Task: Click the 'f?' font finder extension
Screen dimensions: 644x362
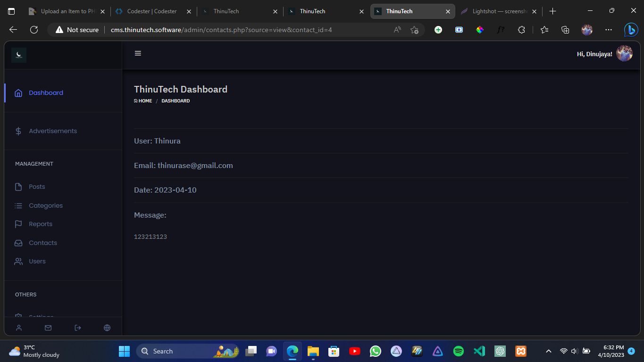Action: [501, 30]
